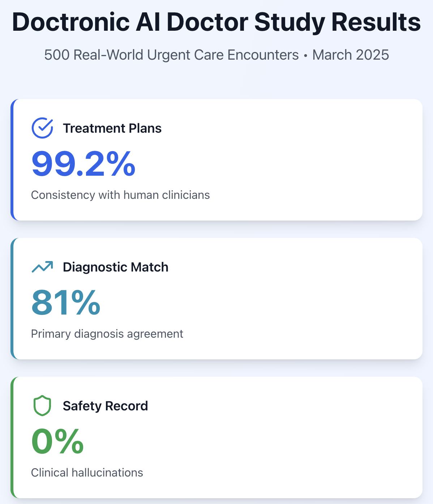Click the 500 Real-World Urgent Care Encounters subtitle
This screenshot has width=433, height=504.
tap(216, 55)
